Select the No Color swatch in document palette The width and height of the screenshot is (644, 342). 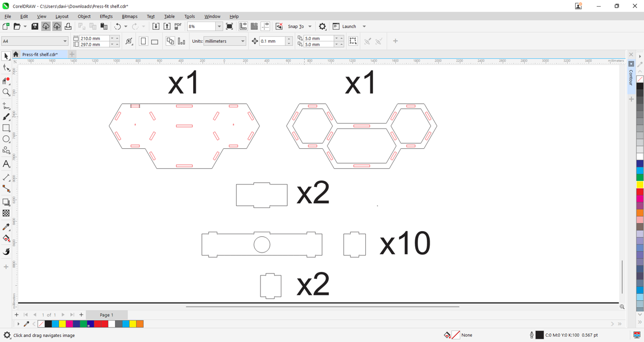41,324
